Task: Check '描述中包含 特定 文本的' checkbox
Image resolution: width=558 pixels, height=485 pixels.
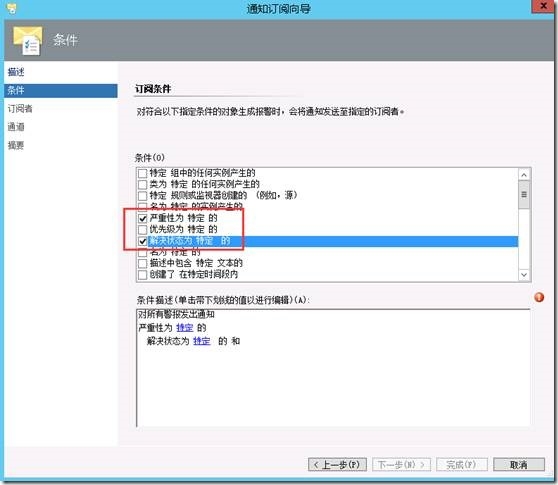Action: (x=142, y=263)
